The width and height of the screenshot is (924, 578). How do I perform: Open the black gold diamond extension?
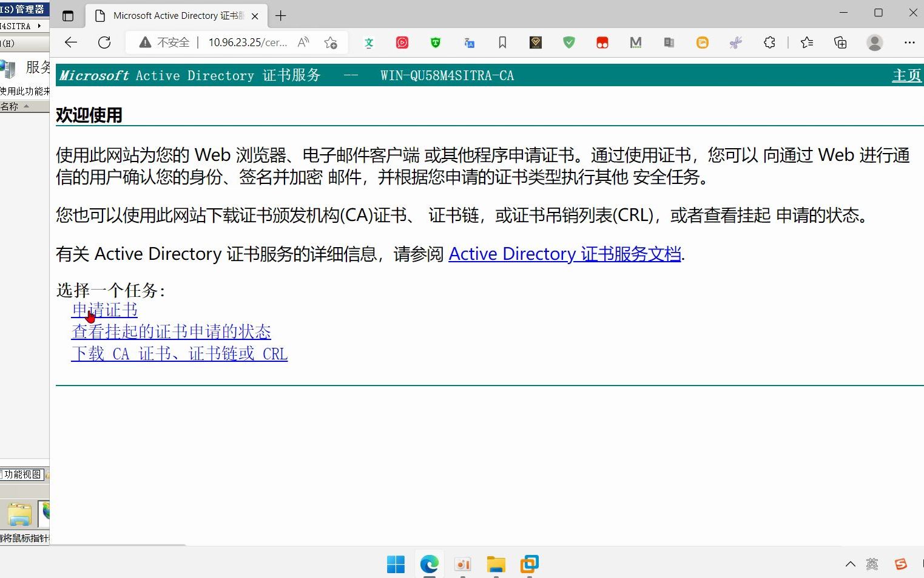tap(536, 42)
